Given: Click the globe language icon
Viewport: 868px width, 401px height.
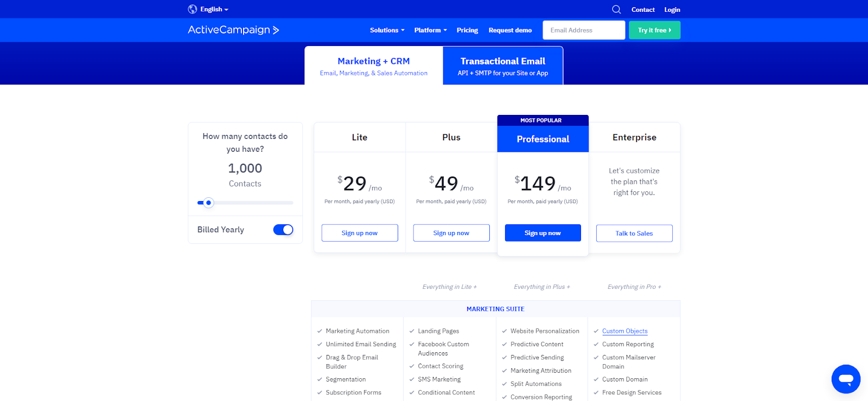Looking at the screenshot, I should [x=192, y=9].
